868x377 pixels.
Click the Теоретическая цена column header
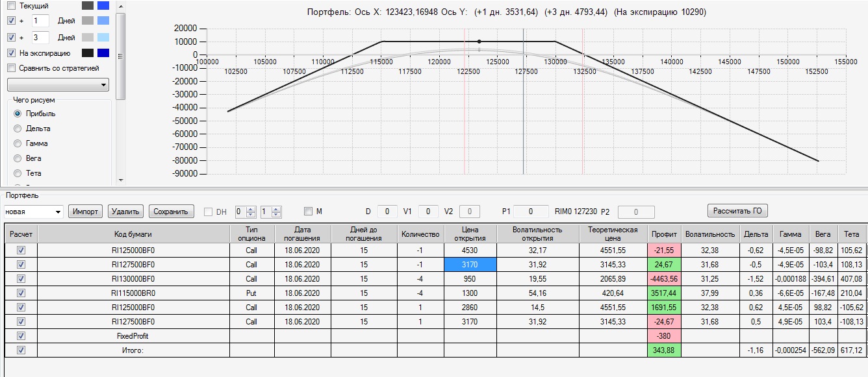pos(613,234)
